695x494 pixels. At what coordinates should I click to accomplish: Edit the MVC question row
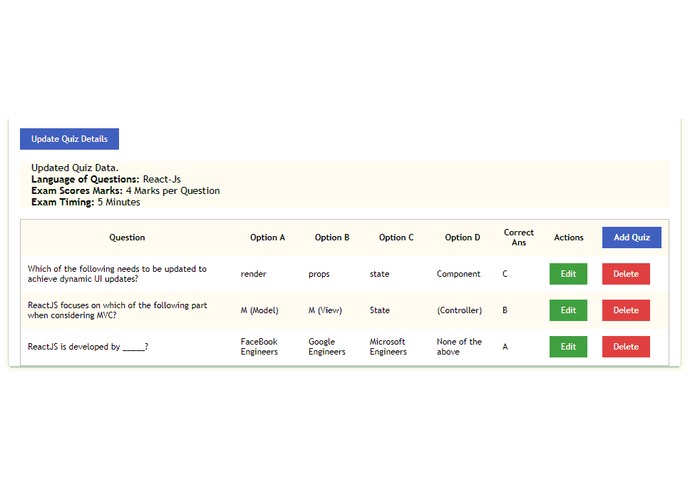coord(568,310)
